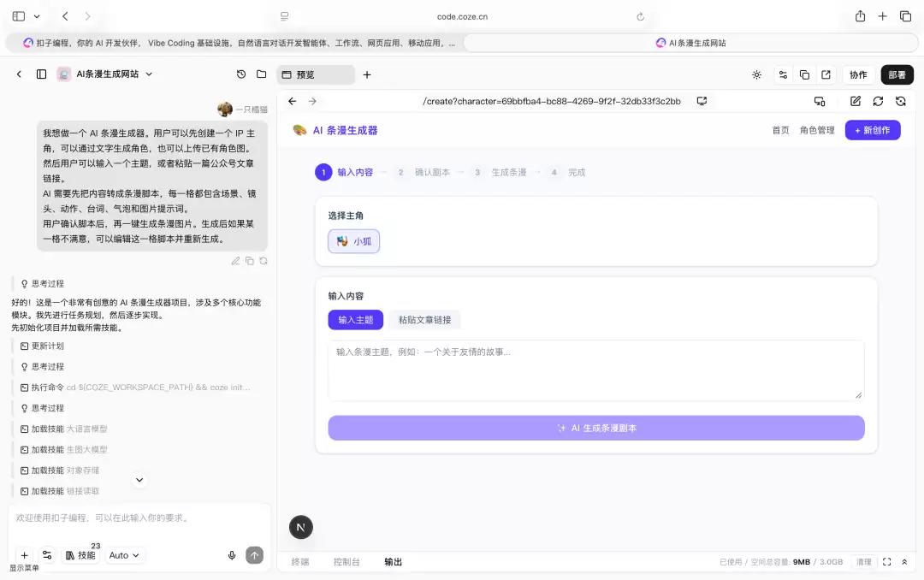Regenerate the response from user message
This screenshot has width=924, height=580.
click(264, 261)
